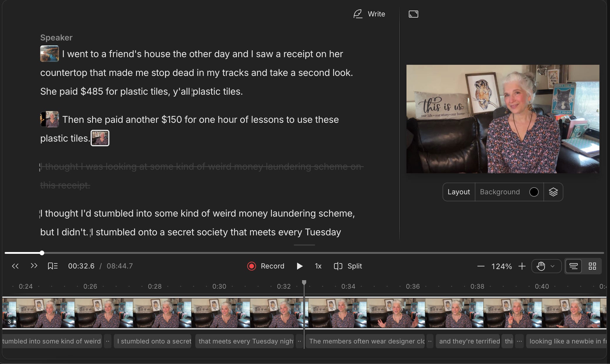Click the Write pen icon

(x=358, y=14)
